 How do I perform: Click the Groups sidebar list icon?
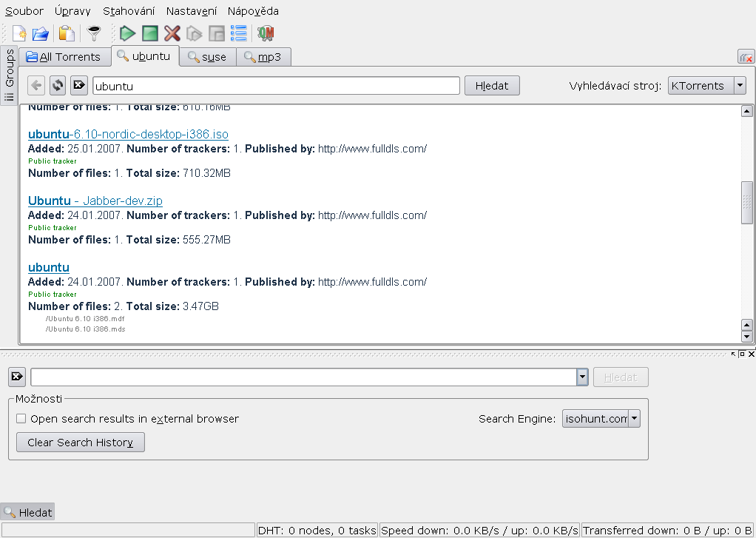coord(9,98)
